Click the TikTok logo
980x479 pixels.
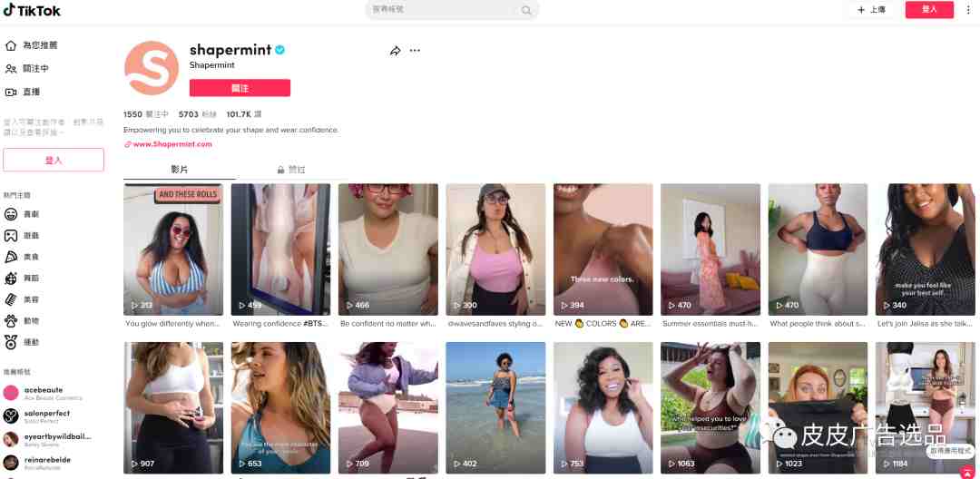click(32, 10)
